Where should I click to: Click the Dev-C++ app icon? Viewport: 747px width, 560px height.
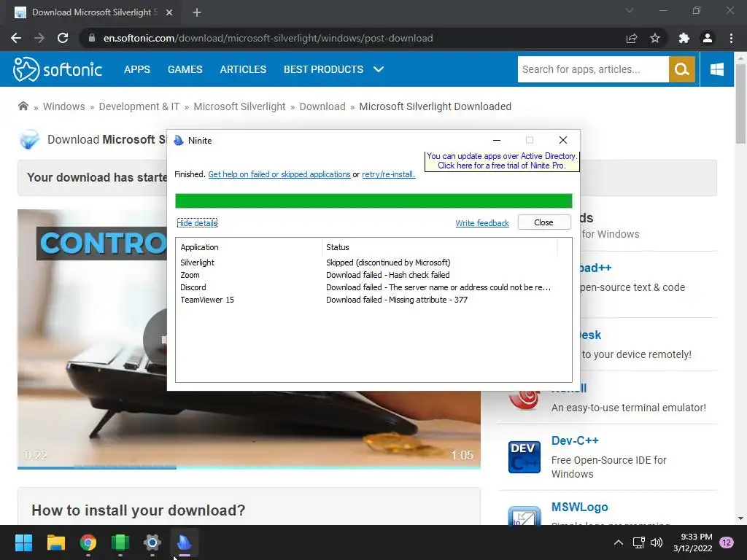524,456
